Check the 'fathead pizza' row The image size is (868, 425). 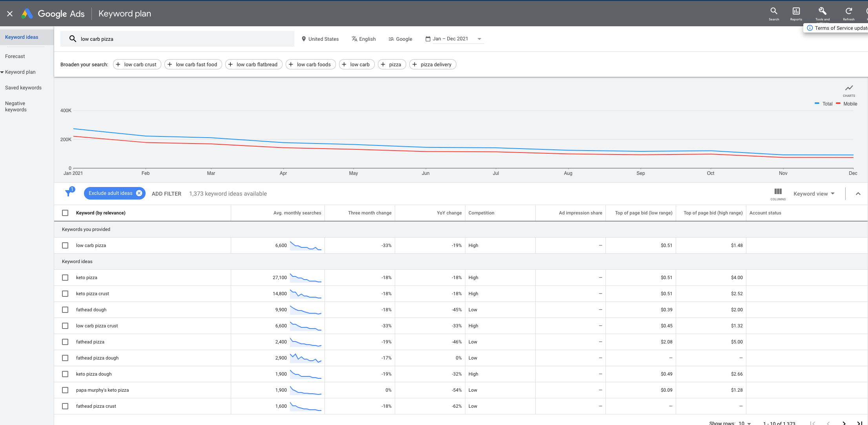click(65, 342)
